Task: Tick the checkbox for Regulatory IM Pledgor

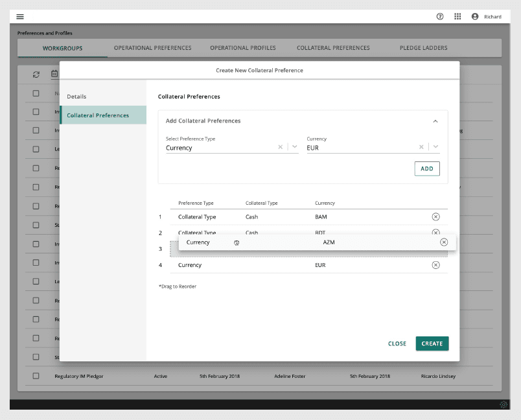Action: click(36, 376)
